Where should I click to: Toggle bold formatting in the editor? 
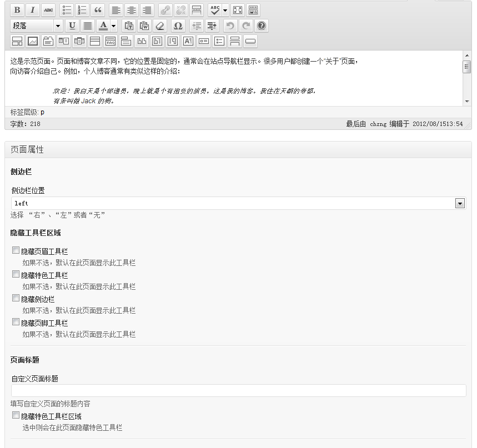coord(17,9)
